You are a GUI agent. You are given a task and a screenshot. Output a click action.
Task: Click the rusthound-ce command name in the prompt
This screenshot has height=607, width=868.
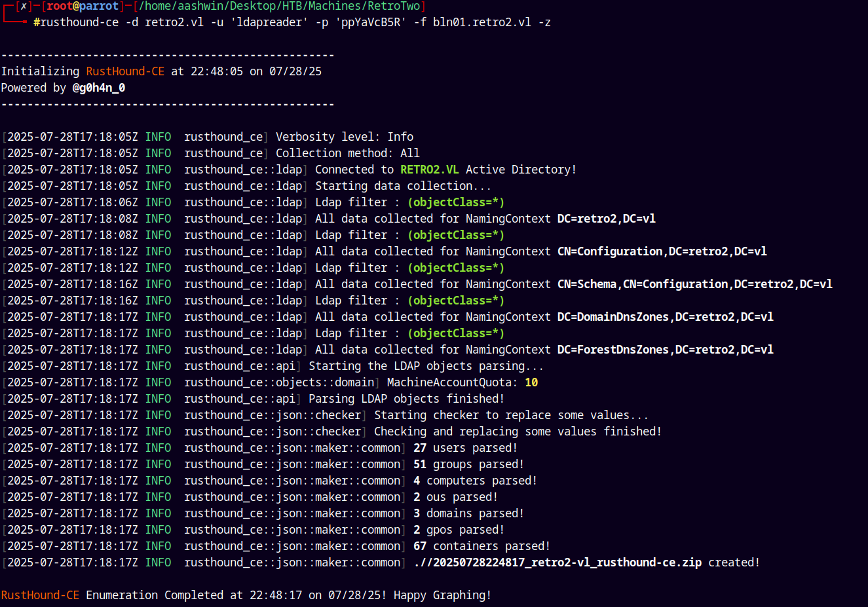(80, 22)
